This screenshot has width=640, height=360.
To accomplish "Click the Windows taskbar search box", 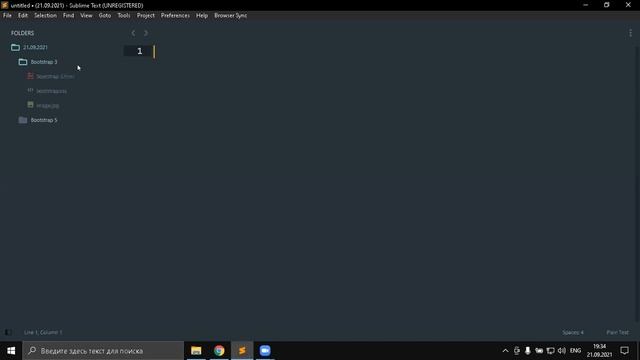I will click(x=103, y=351).
